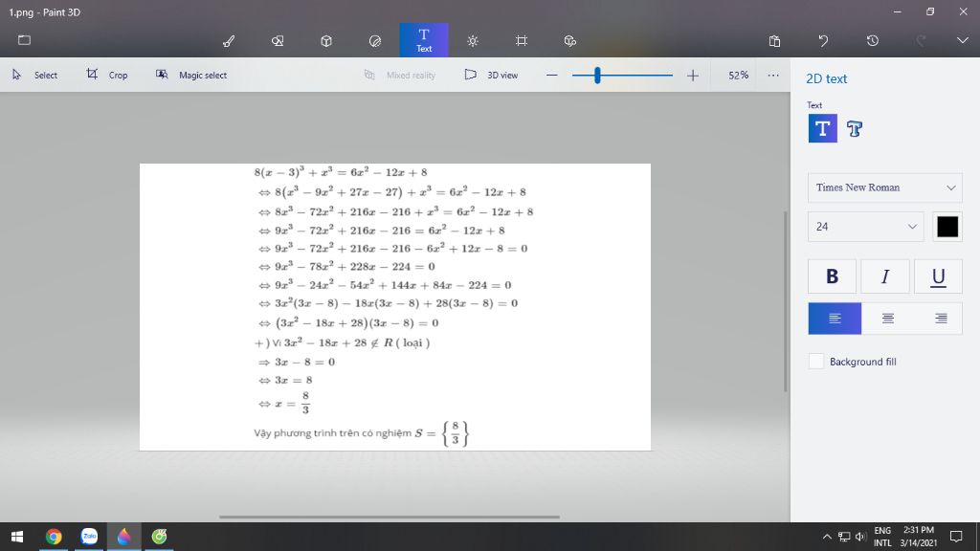This screenshot has width=980, height=551.
Task: Open the Times New Roman font dropdown
Action: click(885, 187)
